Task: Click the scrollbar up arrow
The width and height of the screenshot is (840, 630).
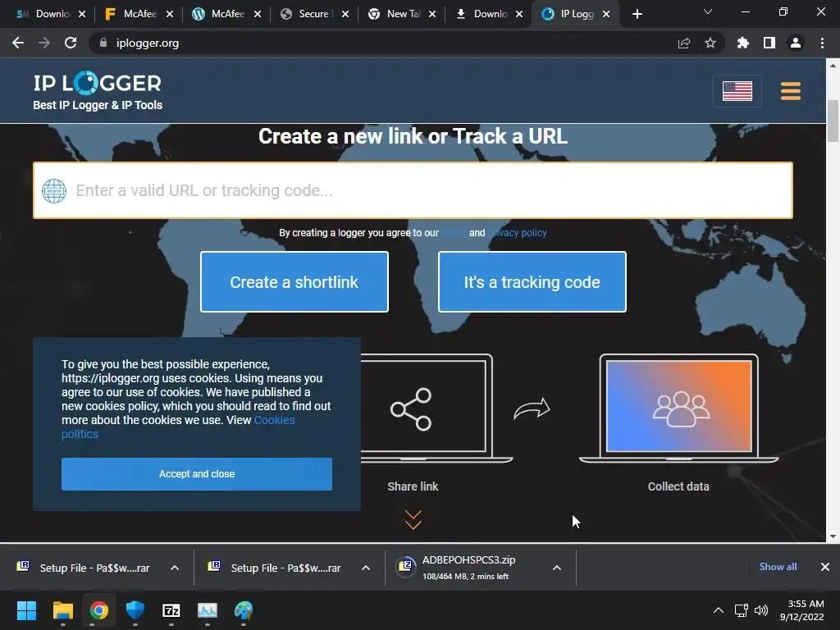Action: pos(833,66)
